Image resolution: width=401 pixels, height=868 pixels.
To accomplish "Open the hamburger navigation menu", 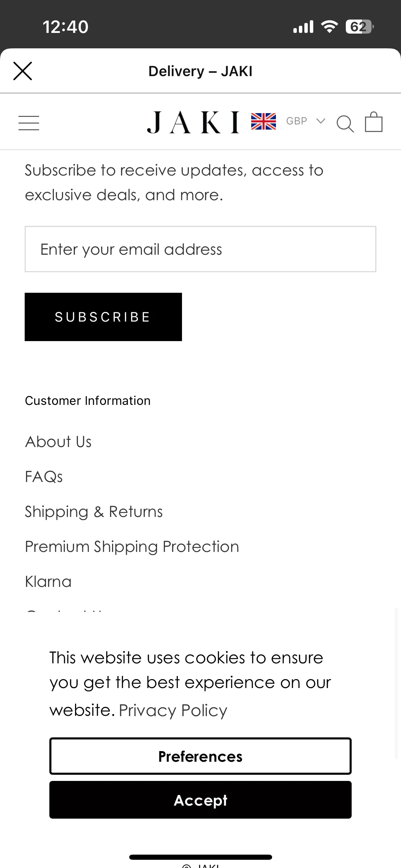I will [x=29, y=123].
